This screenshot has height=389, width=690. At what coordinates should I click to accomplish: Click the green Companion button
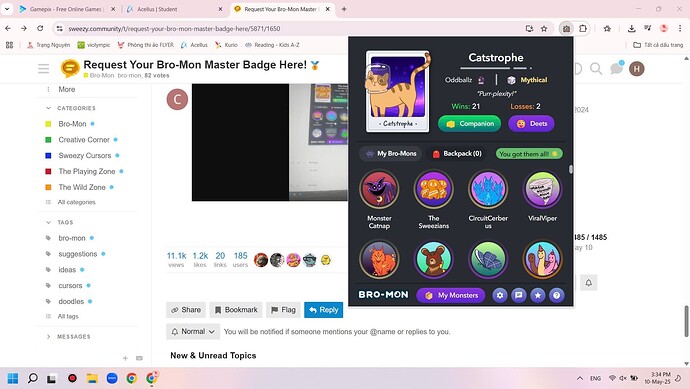pyautogui.click(x=470, y=124)
